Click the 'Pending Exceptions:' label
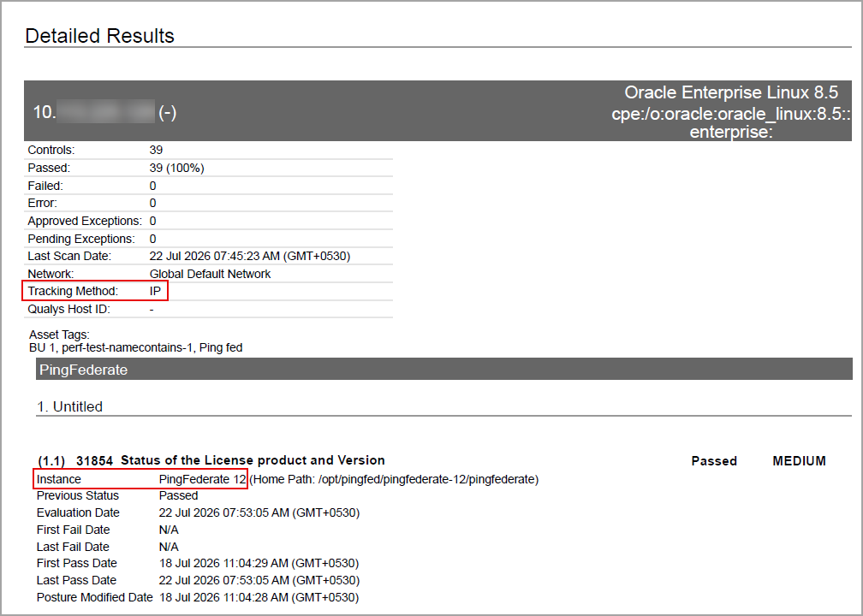Image resolution: width=863 pixels, height=616 pixels. tap(81, 239)
